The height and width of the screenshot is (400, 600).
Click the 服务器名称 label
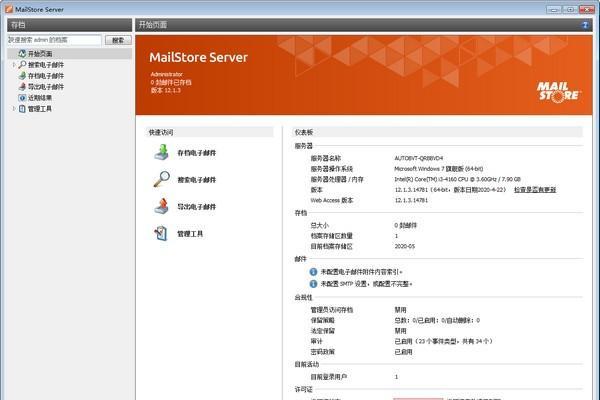tap(326, 158)
